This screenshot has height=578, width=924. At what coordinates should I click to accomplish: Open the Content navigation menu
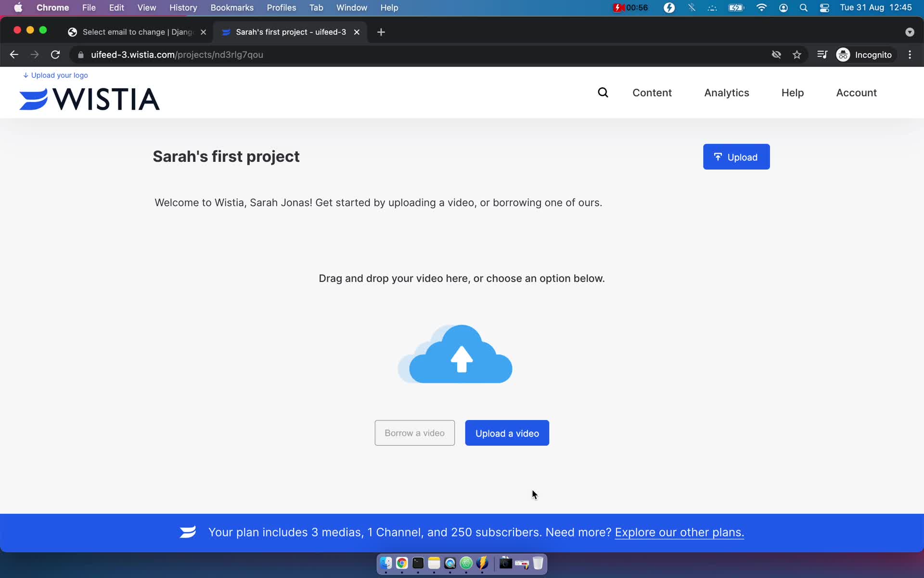pos(652,92)
